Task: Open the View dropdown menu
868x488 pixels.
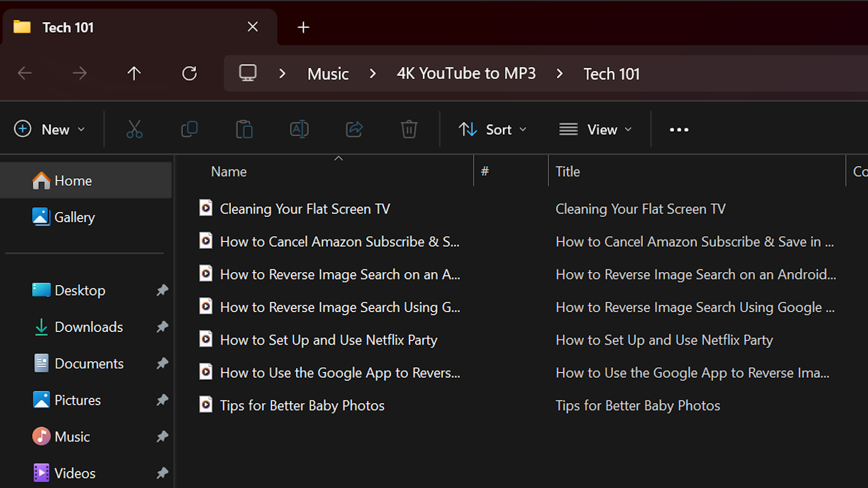Action: tap(595, 129)
